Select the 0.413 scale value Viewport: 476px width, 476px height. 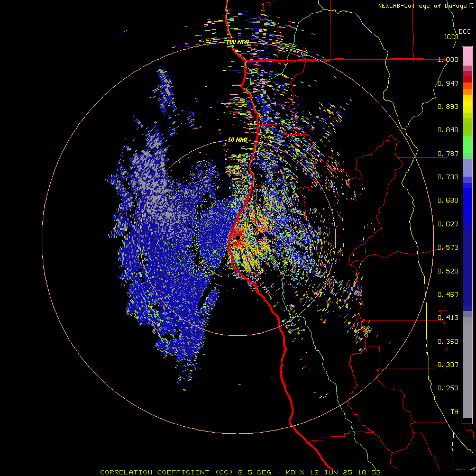click(x=448, y=318)
